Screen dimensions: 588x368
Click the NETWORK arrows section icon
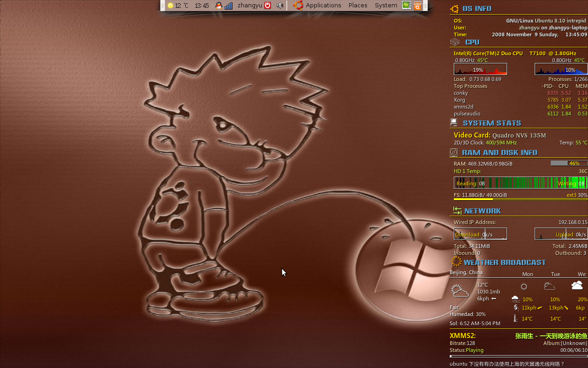(457, 211)
